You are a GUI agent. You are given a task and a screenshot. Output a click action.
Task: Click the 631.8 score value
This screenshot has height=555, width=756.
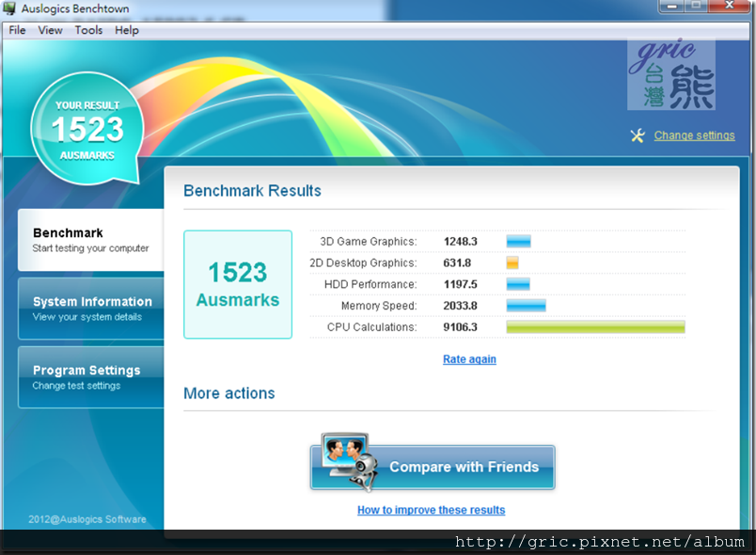pos(457,262)
